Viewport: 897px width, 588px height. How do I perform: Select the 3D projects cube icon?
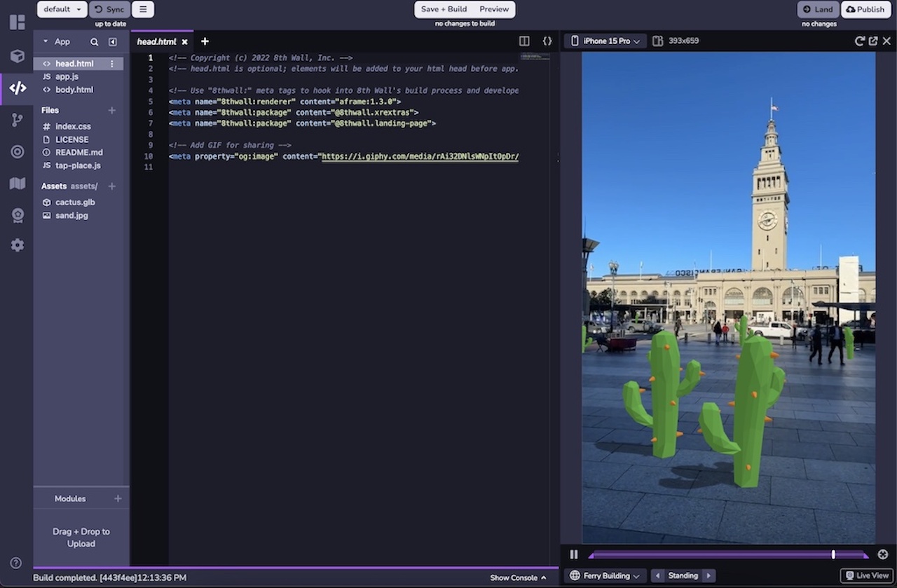tap(18, 56)
